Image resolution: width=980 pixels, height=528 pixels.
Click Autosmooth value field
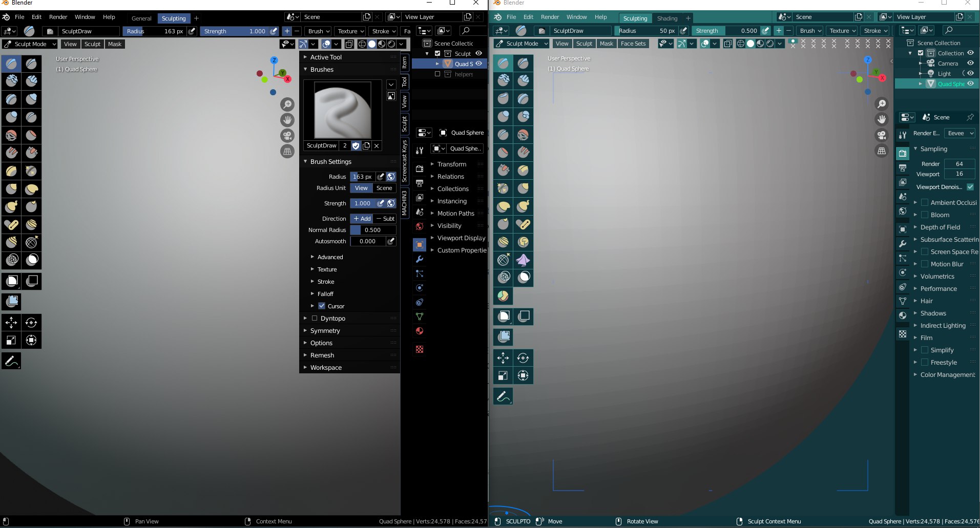click(368, 241)
